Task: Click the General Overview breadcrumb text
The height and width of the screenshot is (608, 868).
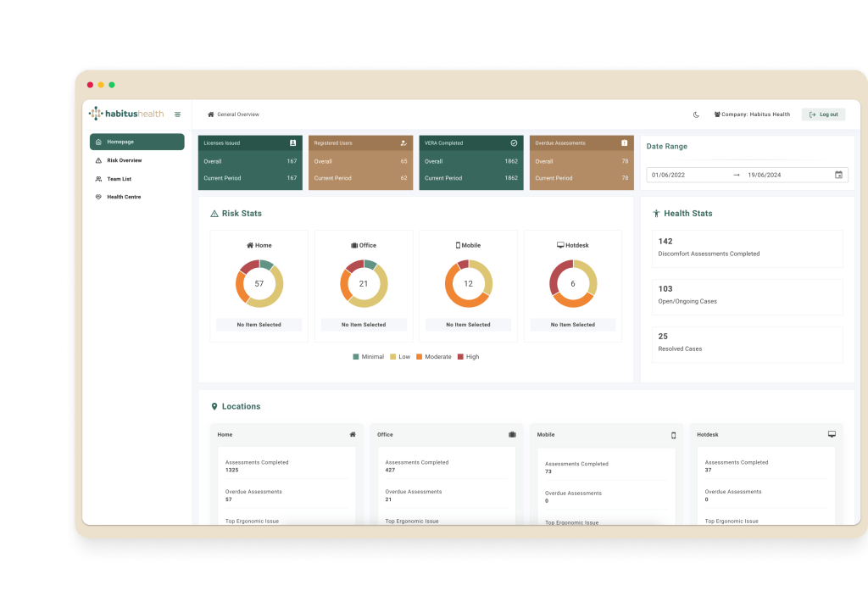Action: (x=238, y=114)
